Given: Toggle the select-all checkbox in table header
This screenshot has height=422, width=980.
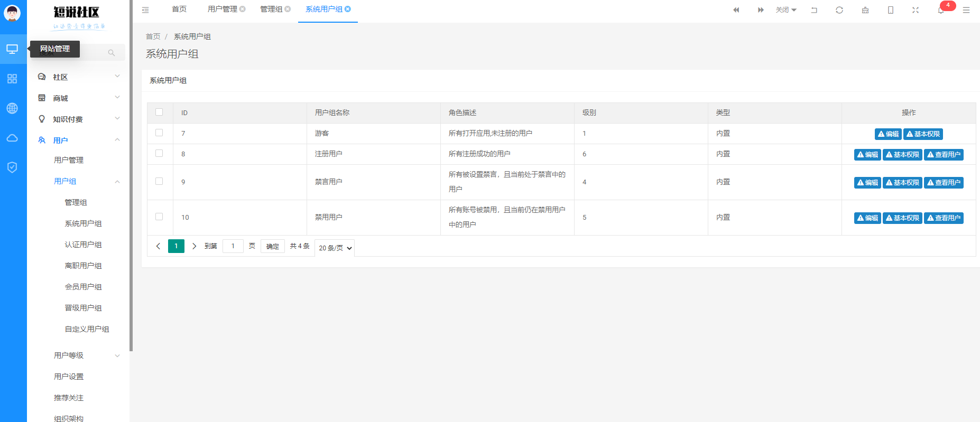Looking at the screenshot, I should pos(159,112).
